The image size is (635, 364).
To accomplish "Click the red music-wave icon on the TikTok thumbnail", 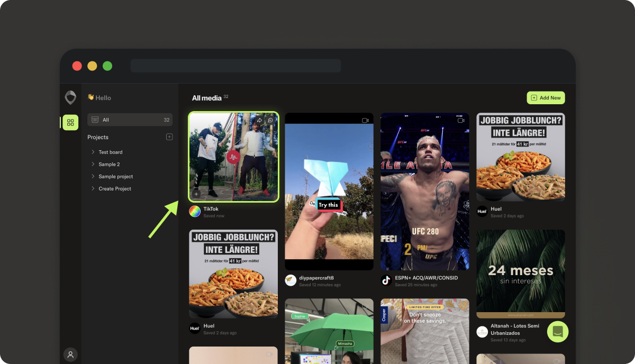I will click(233, 157).
